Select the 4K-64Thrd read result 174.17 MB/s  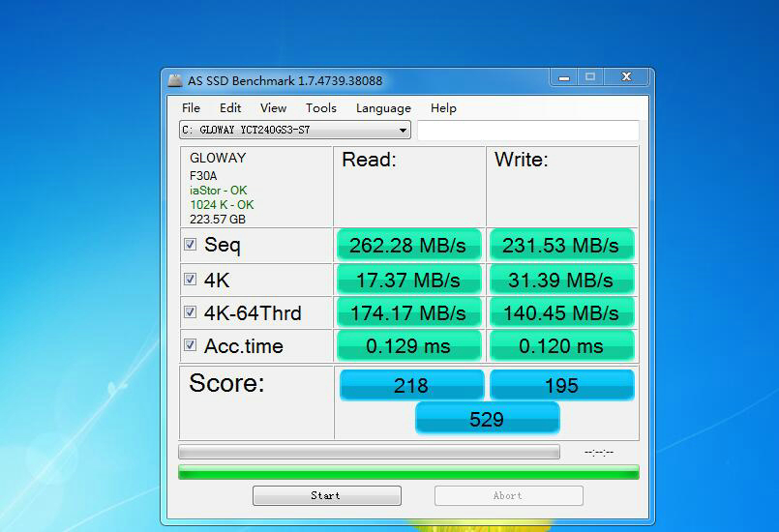409,313
